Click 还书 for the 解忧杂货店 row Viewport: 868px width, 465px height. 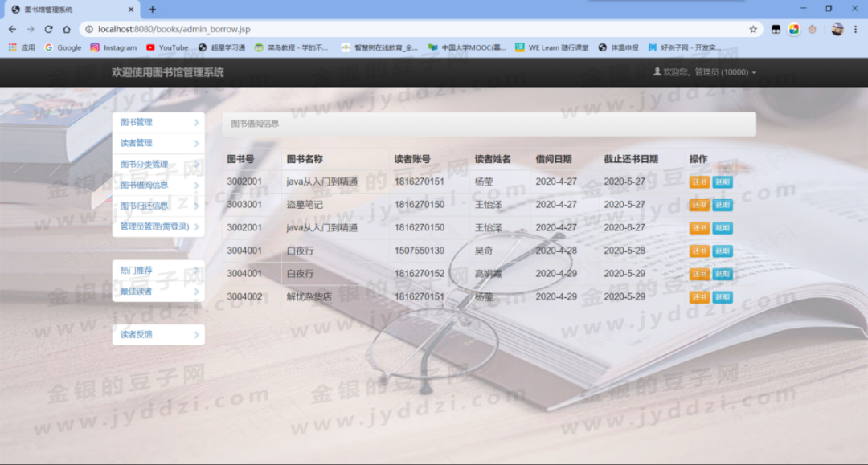tap(700, 297)
